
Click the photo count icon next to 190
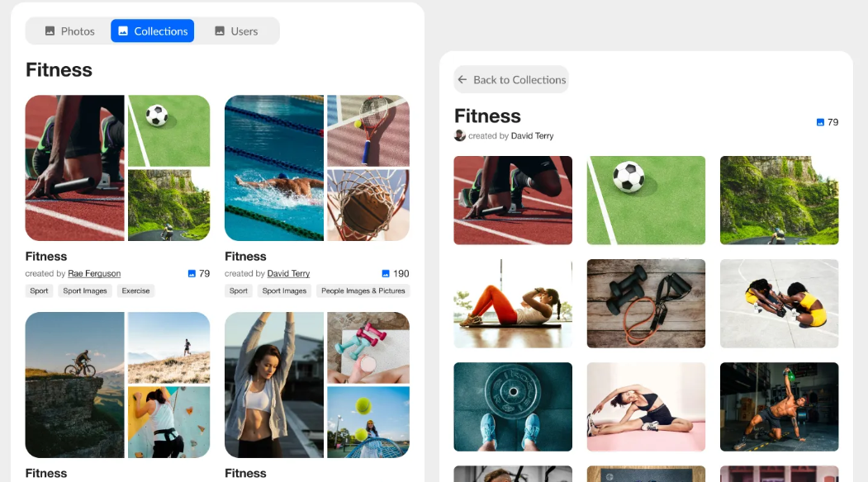coord(386,273)
